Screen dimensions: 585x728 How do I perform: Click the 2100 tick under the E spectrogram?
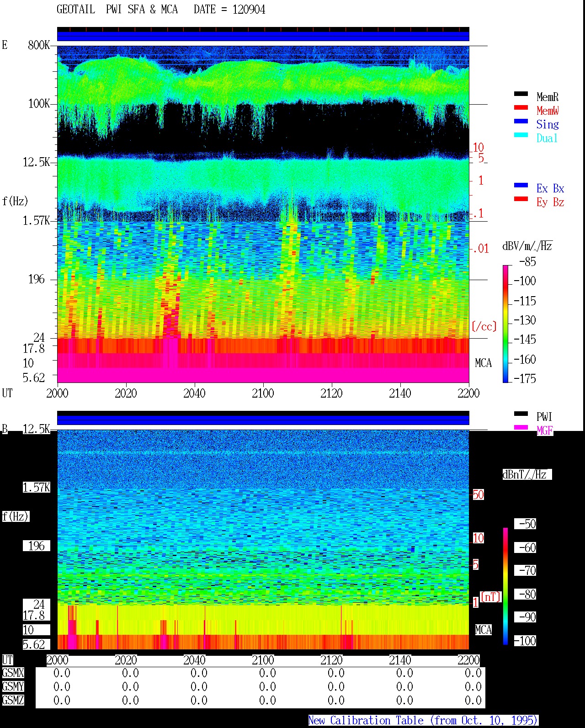pyautogui.click(x=263, y=393)
